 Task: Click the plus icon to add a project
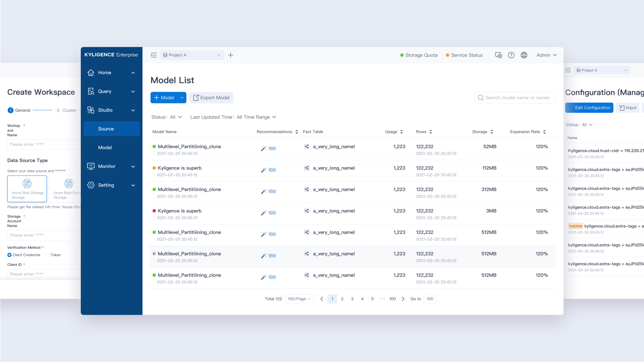point(231,55)
